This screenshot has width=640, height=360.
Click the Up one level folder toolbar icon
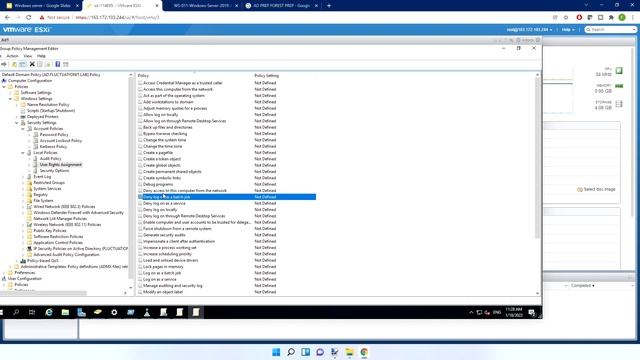pyautogui.click(x=14, y=64)
